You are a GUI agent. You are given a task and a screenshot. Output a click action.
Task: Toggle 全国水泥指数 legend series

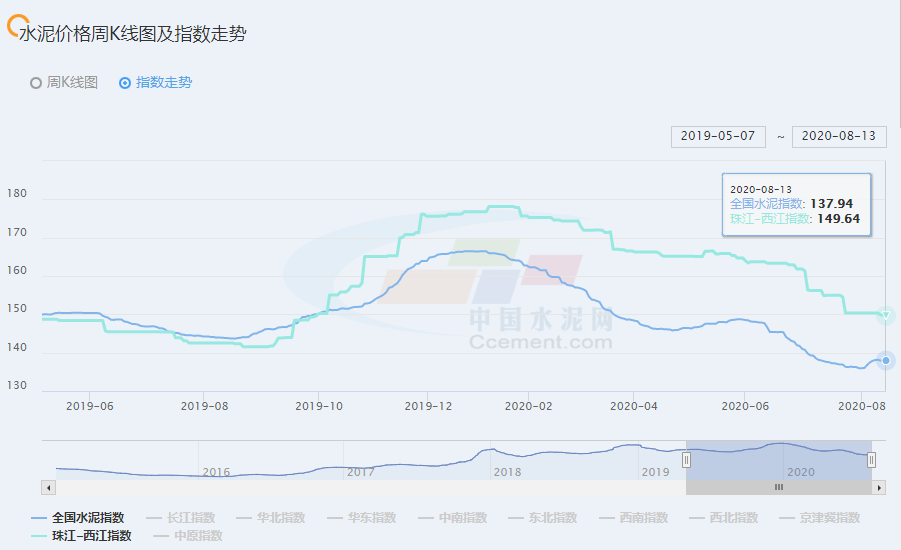[x=78, y=518]
